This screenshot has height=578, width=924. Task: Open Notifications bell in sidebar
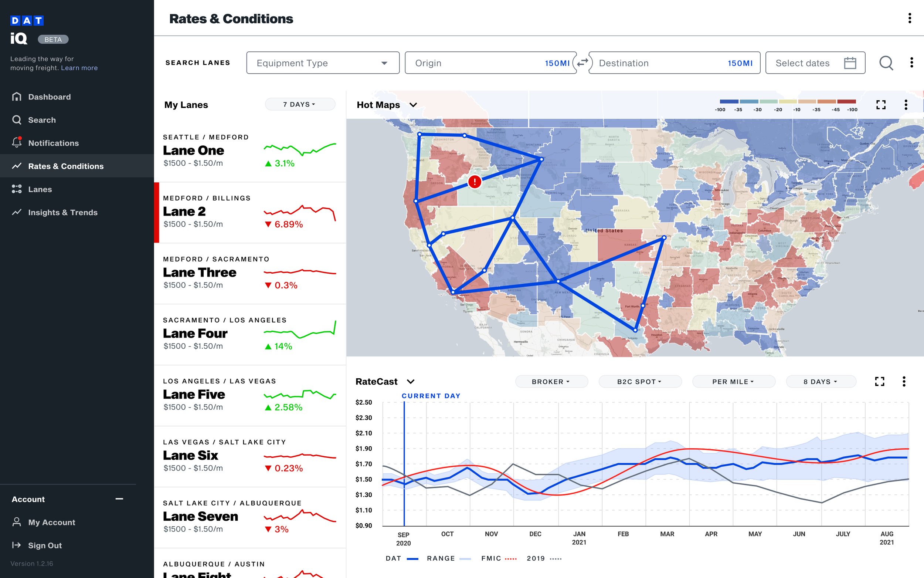click(x=17, y=143)
